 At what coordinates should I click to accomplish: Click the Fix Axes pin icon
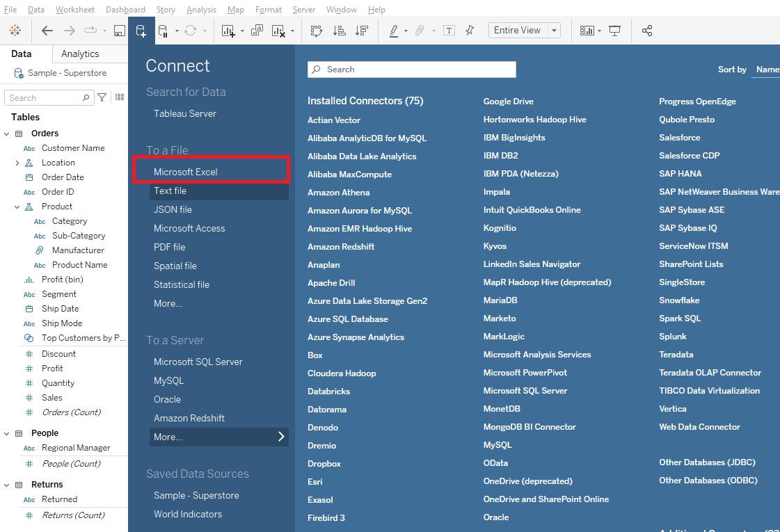(x=470, y=31)
